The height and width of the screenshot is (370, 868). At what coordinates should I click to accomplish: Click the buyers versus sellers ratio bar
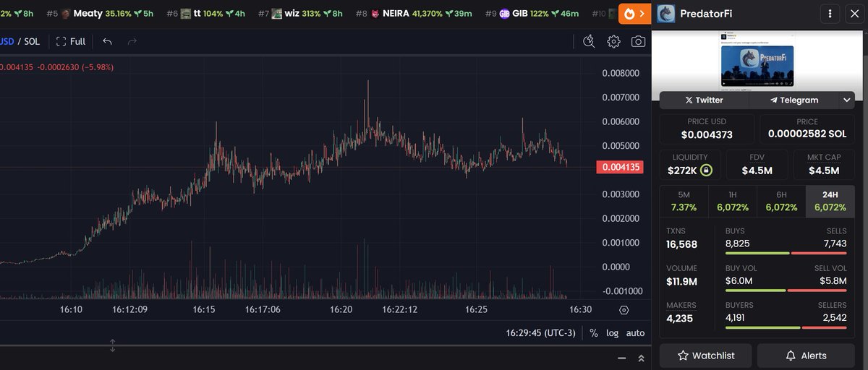point(786,327)
